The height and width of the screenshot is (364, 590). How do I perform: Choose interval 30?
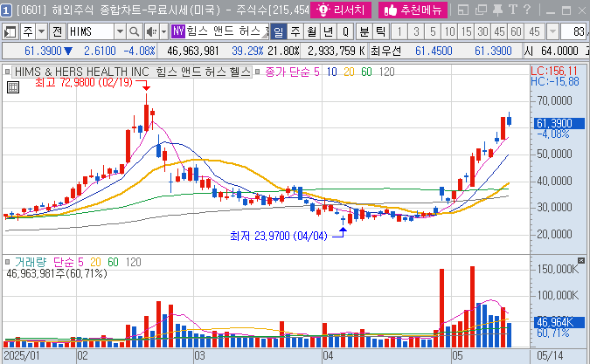(x=482, y=32)
